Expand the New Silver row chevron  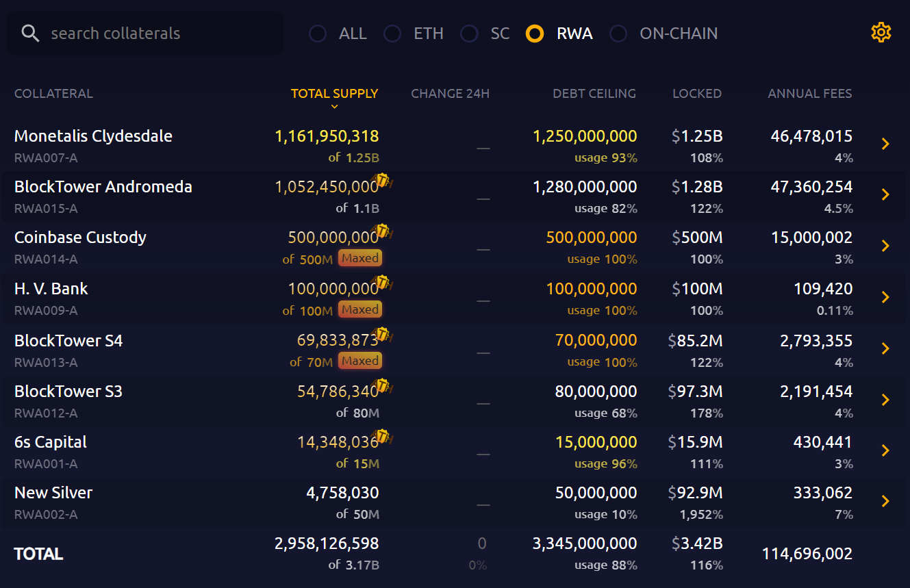[x=885, y=501]
